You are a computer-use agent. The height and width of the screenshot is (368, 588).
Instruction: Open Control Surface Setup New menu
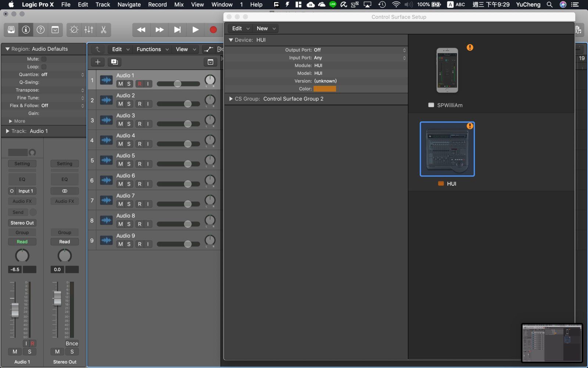point(266,28)
